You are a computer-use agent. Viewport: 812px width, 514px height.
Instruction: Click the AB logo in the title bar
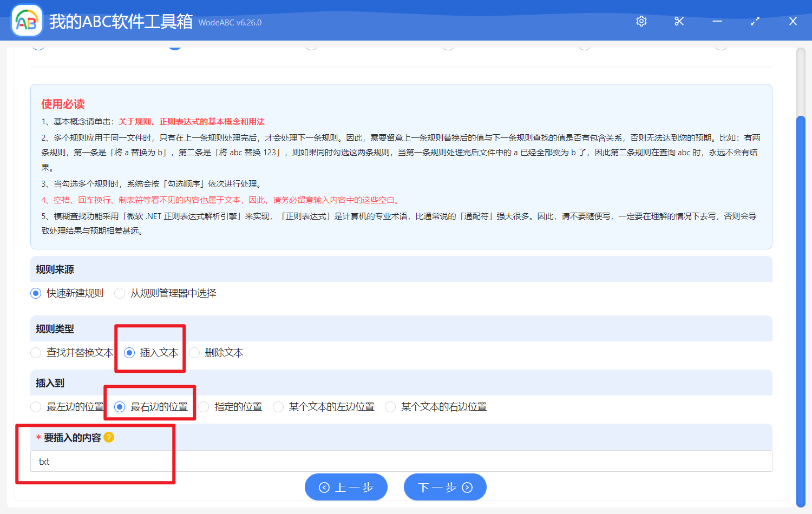tap(27, 21)
